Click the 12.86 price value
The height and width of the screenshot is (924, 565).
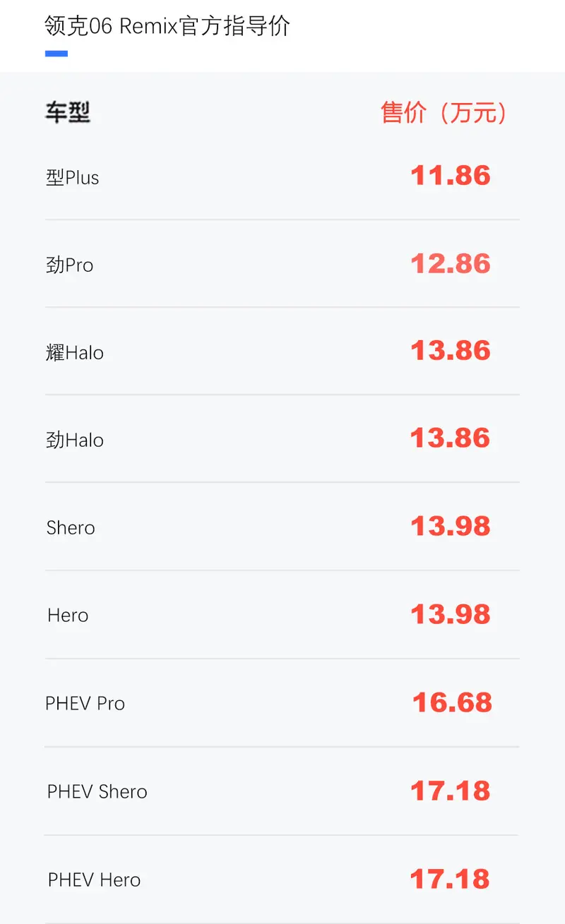click(x=451, y=263)
